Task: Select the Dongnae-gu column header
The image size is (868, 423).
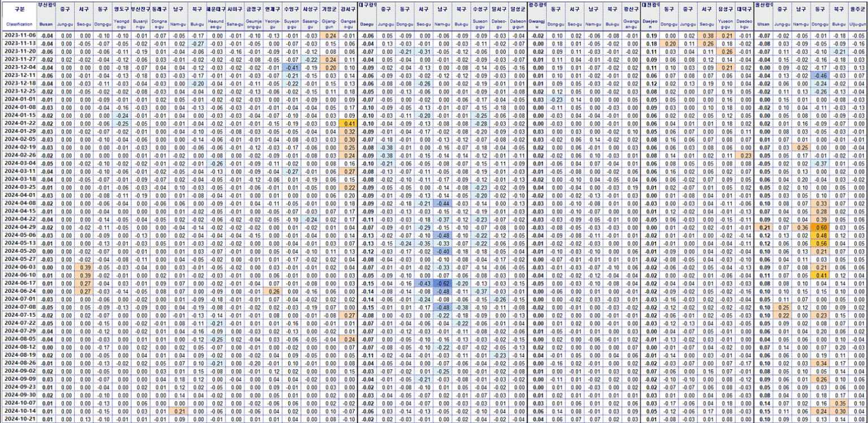Action: 159,25
